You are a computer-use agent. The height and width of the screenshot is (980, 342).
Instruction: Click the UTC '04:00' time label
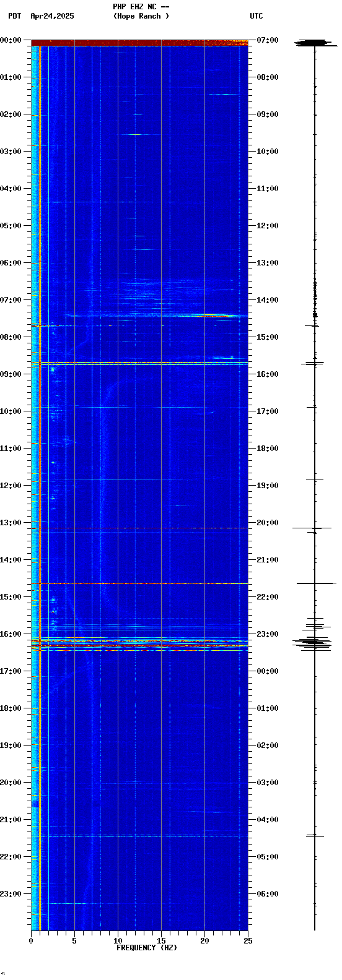coord(267,820)
